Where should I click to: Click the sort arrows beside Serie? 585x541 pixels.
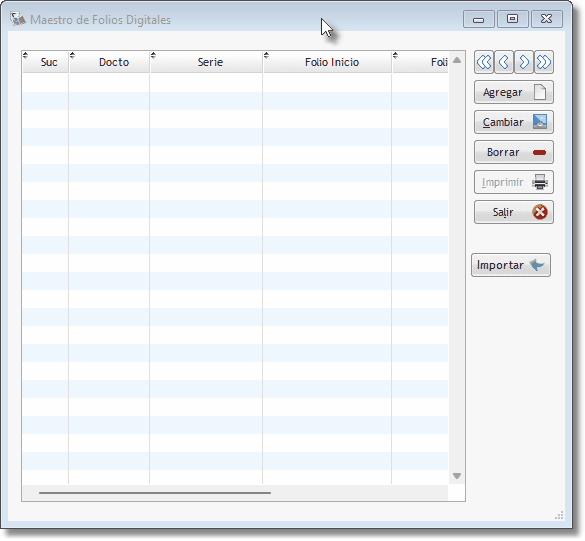pos(153,56)
